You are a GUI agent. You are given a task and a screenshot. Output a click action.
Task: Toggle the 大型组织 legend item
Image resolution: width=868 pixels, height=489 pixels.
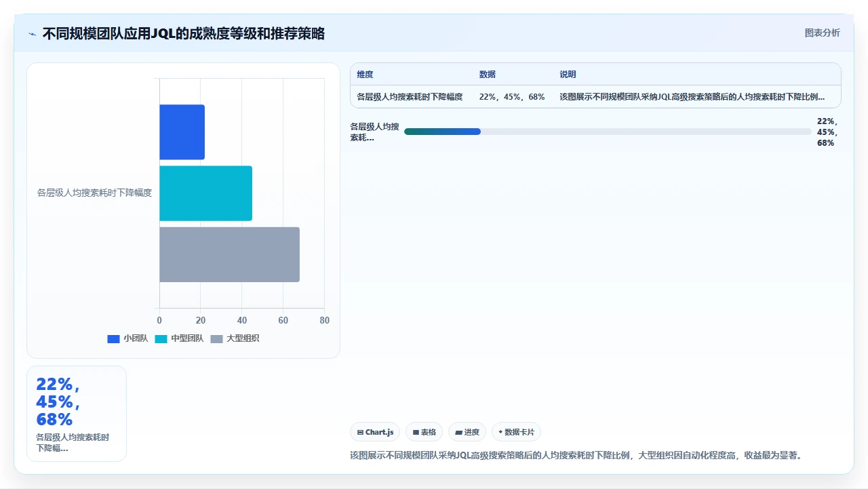[235, 338]
